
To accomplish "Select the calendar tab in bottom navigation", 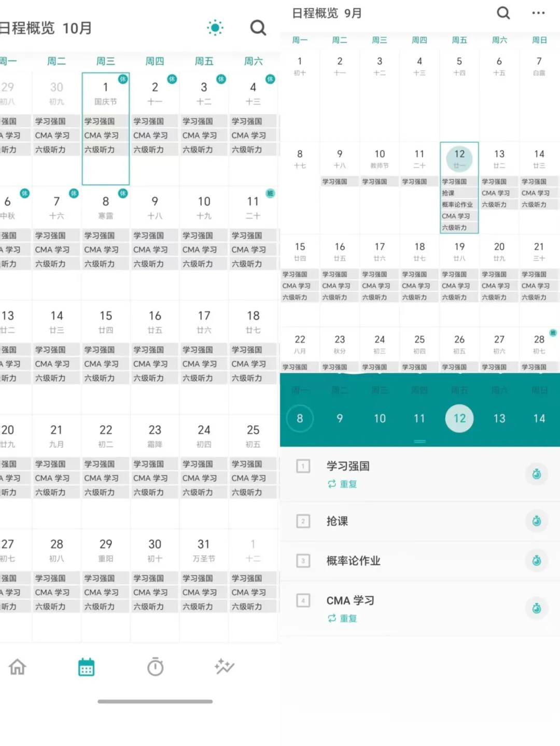I will click(x=86, y=667).
